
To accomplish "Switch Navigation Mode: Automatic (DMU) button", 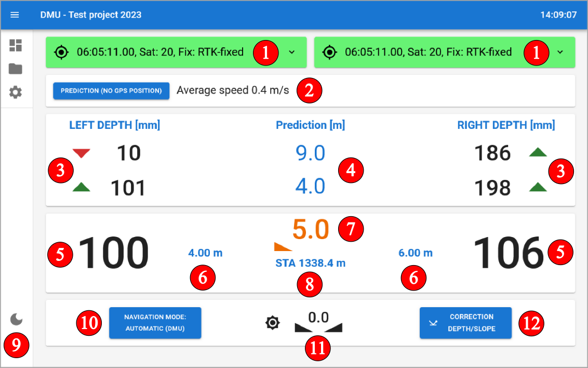I will (x=155, y=323).
